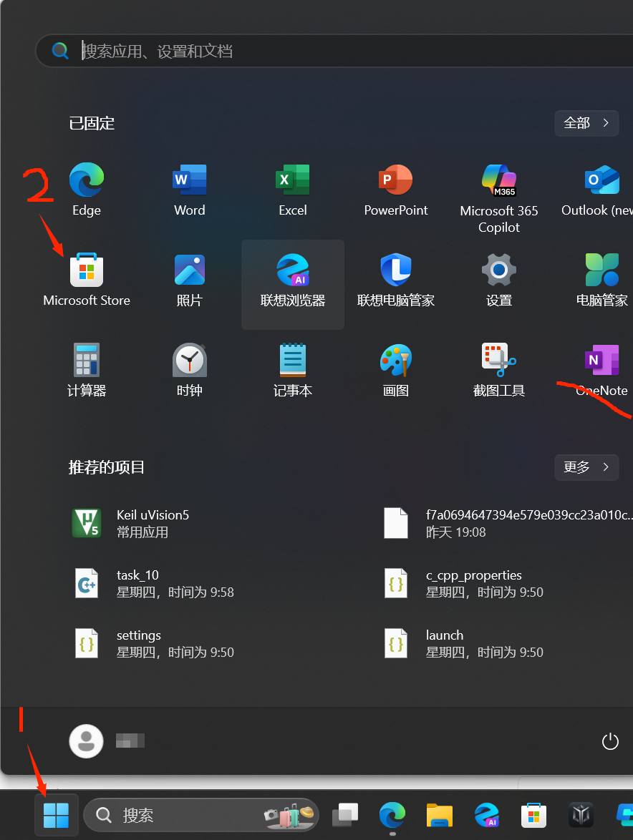Image resolution: width=633 pixels, height=840 pixels.
Task: Open Outlook (new) pinned app
Action: click(599, 189)
